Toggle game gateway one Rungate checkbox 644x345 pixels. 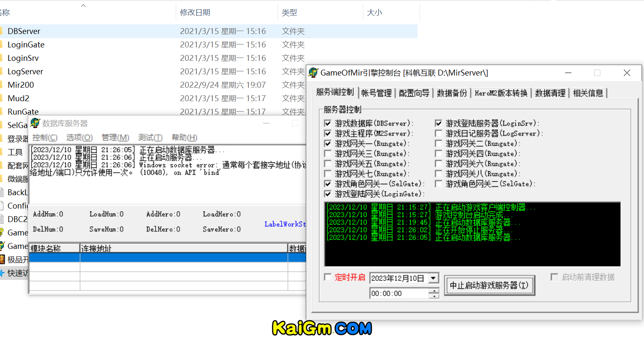coord(328,144)
